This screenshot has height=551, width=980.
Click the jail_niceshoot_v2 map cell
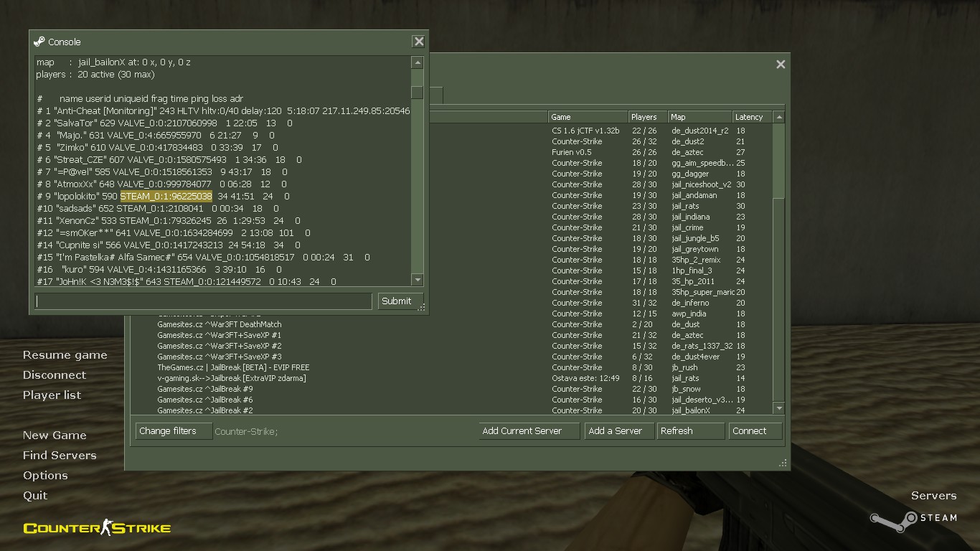[701, 184]
